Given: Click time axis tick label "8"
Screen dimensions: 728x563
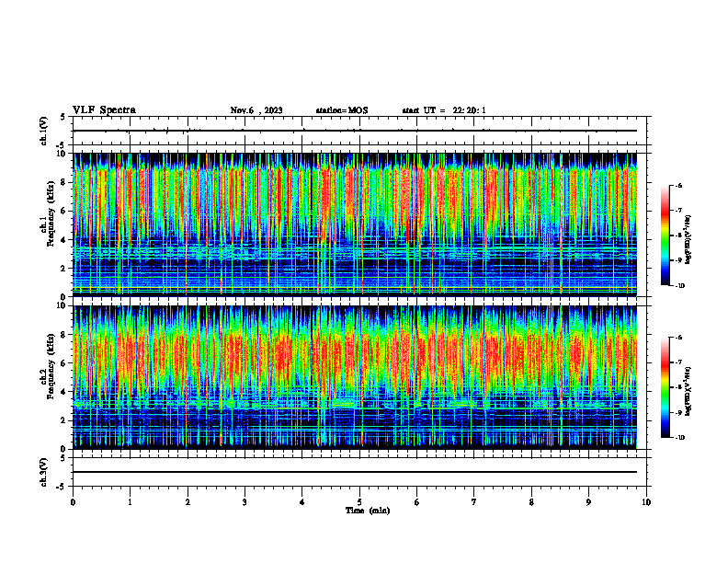Looking at the screenshot, I should (531, 502).
